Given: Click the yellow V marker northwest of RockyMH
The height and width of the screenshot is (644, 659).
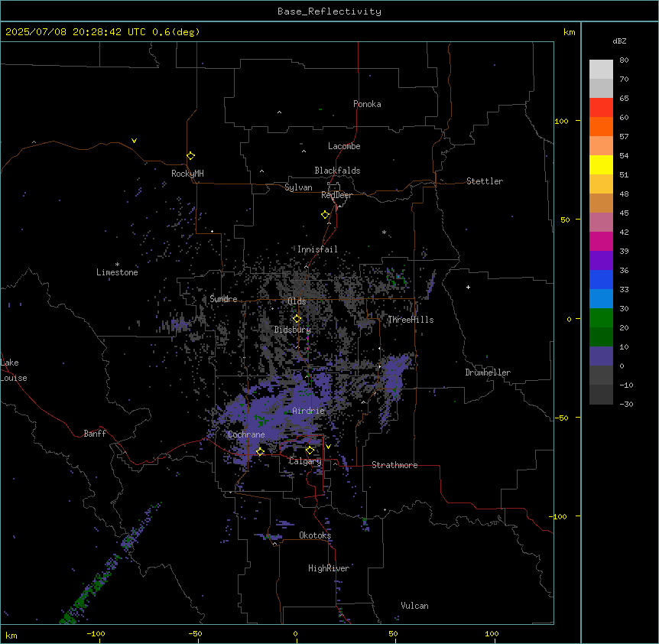Looking at the screenshot, I should [x=134, y=141].
